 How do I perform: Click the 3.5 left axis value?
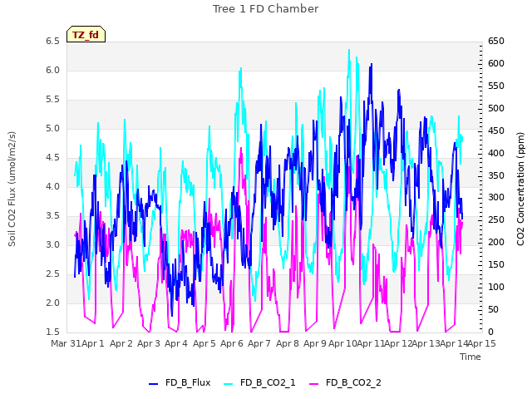[52, 216]
